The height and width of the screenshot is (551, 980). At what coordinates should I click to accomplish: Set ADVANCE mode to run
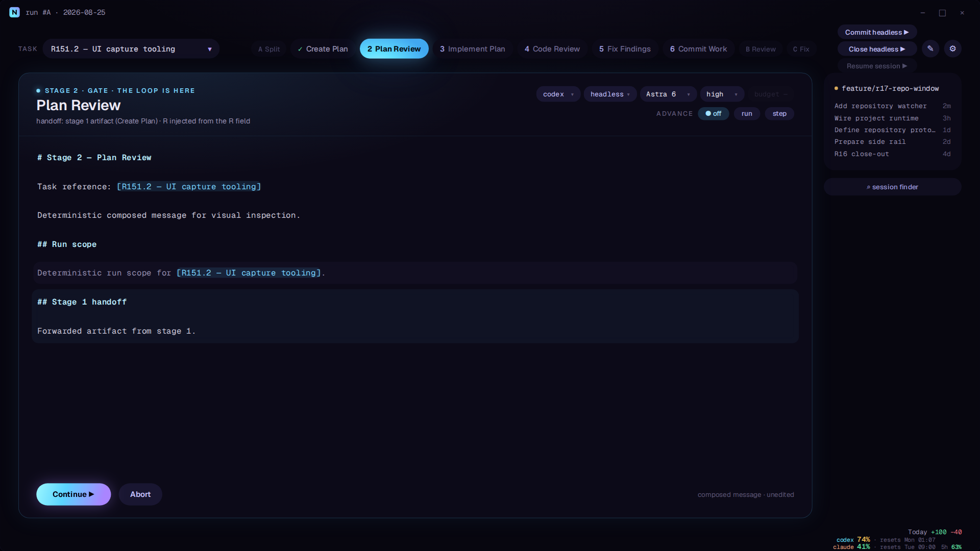pos(747,114)
